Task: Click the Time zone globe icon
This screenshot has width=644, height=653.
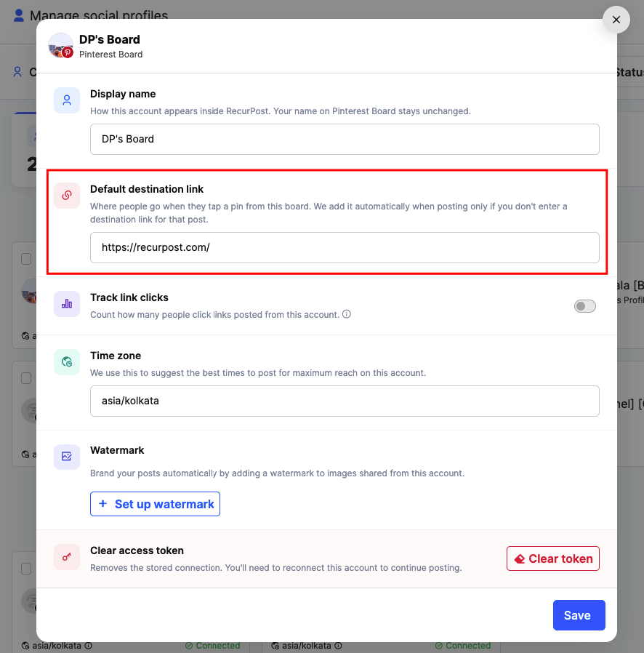Action: pos(67,362)
